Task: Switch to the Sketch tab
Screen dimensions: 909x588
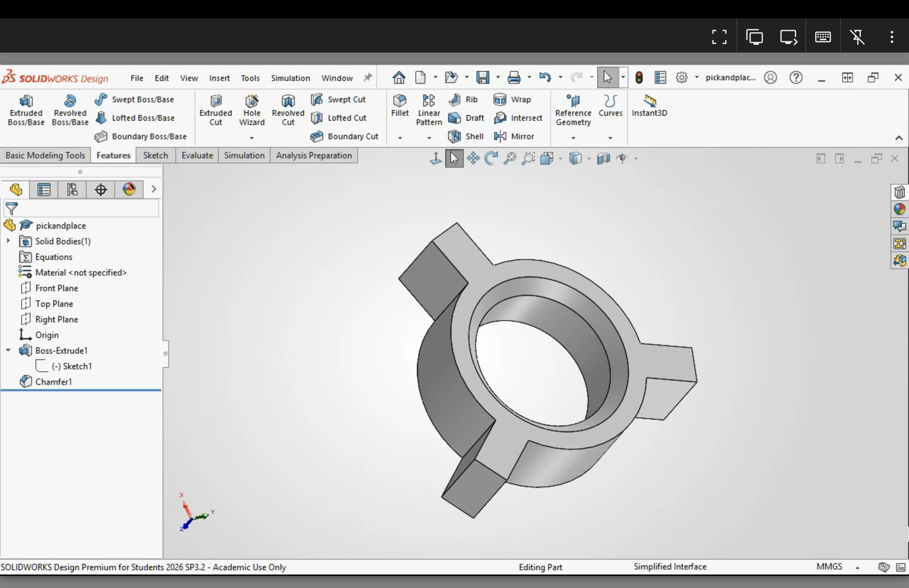Action: click(156, 156)
